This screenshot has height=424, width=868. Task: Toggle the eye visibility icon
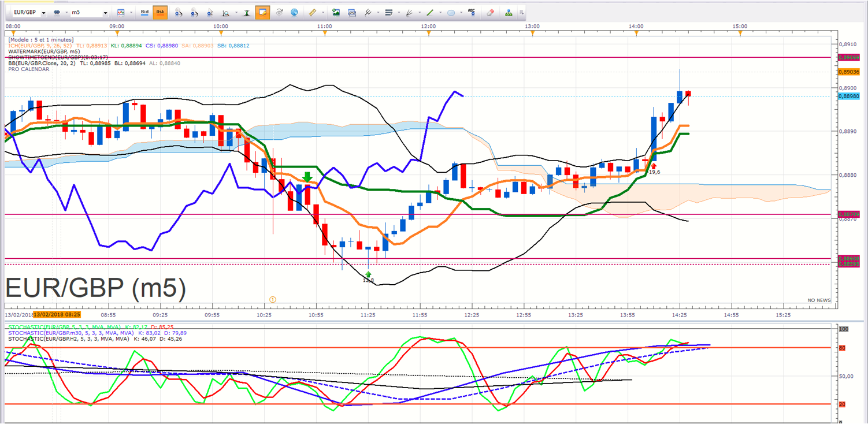280,12
